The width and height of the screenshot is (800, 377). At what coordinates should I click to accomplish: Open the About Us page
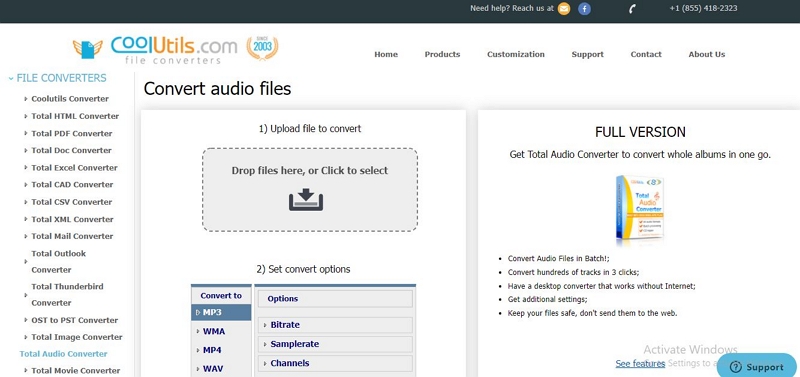point(707,54)
